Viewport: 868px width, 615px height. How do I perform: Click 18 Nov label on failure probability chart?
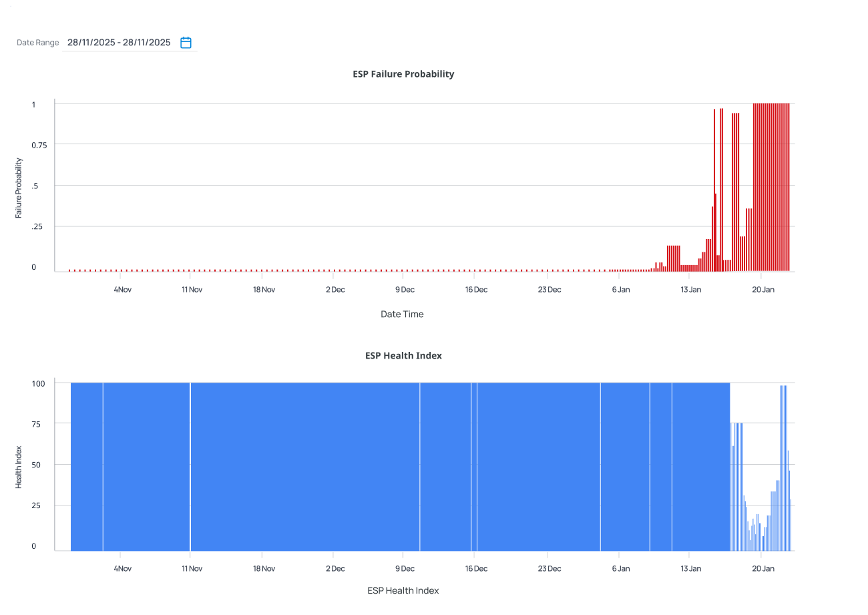click(264, 290)
